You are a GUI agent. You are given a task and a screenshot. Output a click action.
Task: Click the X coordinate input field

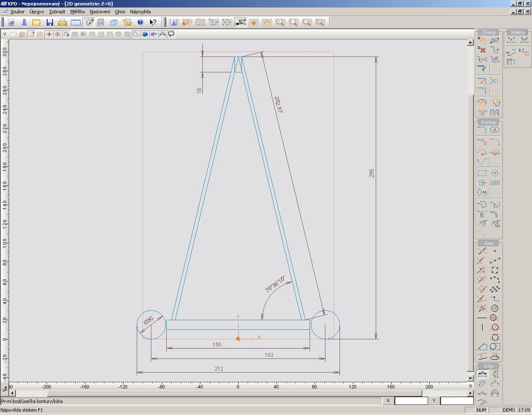411,401
